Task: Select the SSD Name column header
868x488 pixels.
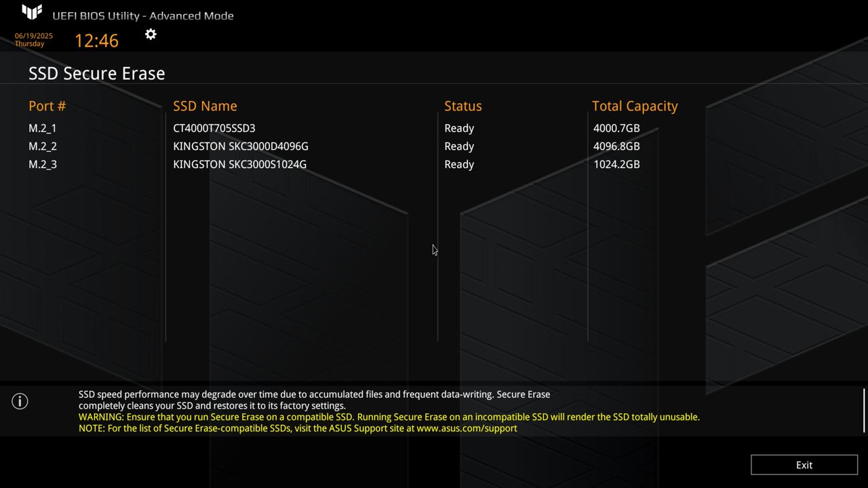Action: click(205, 106)
